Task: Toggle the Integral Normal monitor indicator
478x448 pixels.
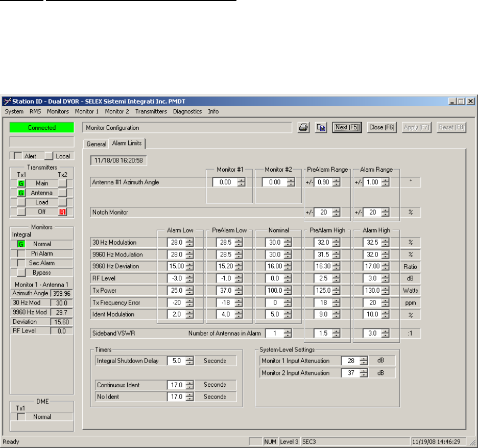Action: (x=21, y=244)
